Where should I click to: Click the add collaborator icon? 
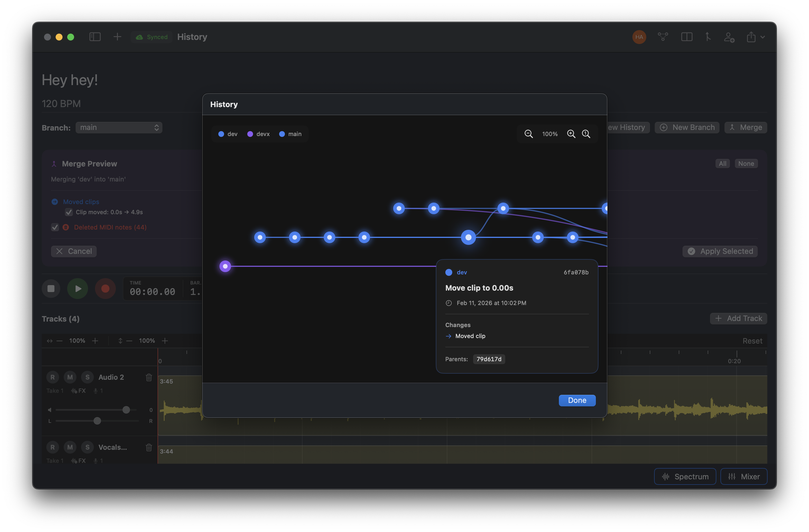(729, 37)
